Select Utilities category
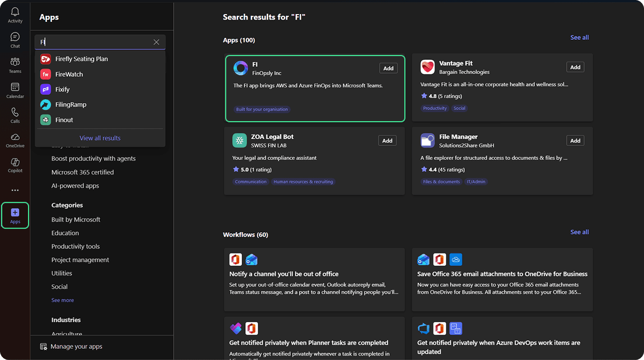Viewport: 644px width, 360px height. click(x=62, y=273)
